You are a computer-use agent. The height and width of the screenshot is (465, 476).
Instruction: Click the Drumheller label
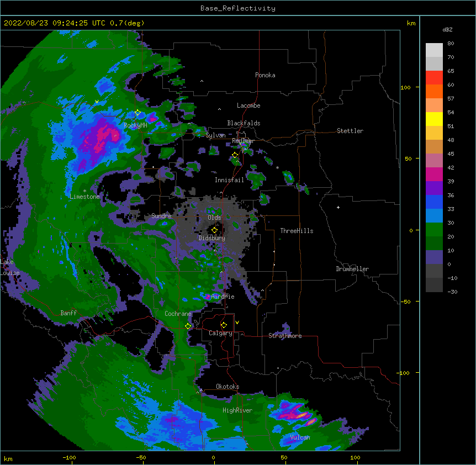pos(352,269)
